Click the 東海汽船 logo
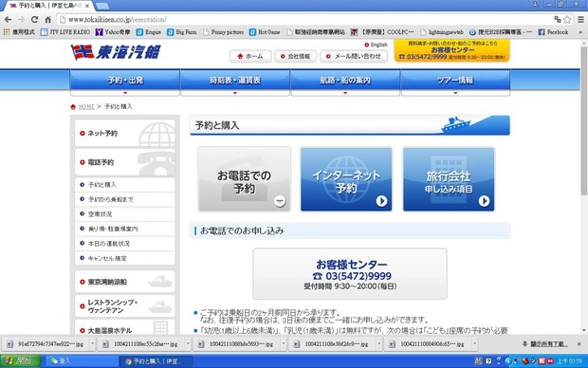The height and width of the screenshot is (368, 588). [117, 52]
